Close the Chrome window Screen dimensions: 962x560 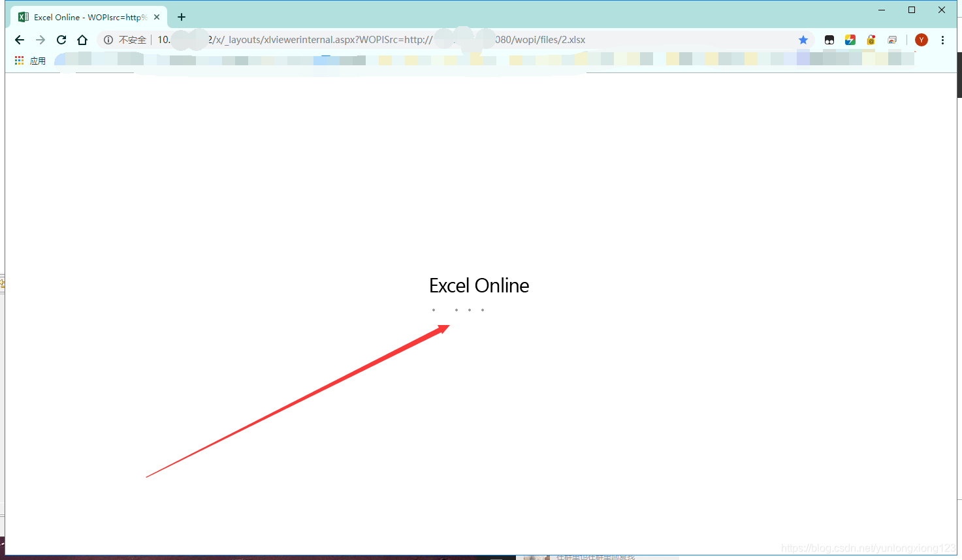942,10
